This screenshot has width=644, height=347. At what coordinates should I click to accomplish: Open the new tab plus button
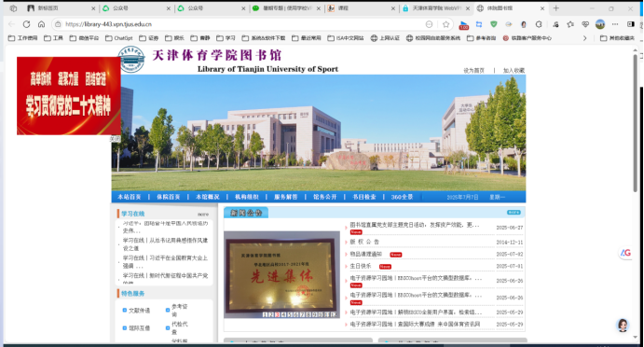[x=556, y=8]
